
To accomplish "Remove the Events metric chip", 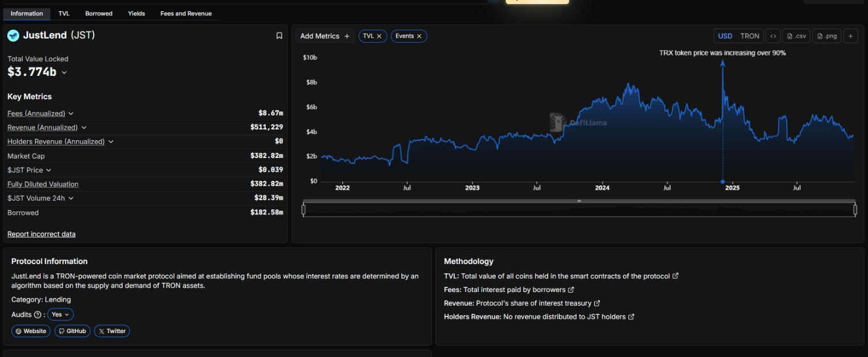I will [419, 36].
